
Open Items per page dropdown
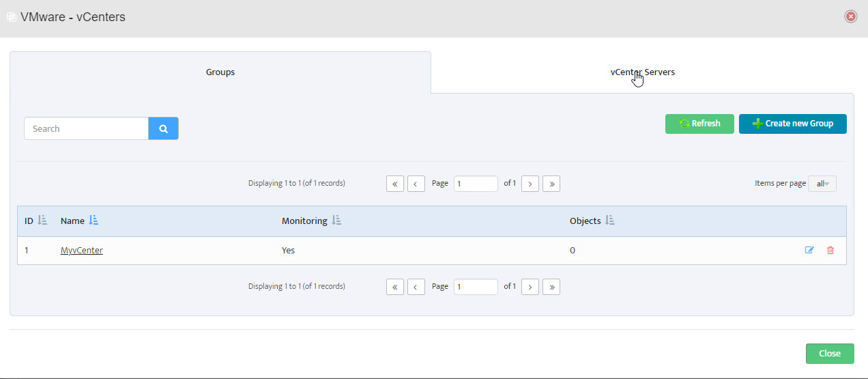pos(822,184)
